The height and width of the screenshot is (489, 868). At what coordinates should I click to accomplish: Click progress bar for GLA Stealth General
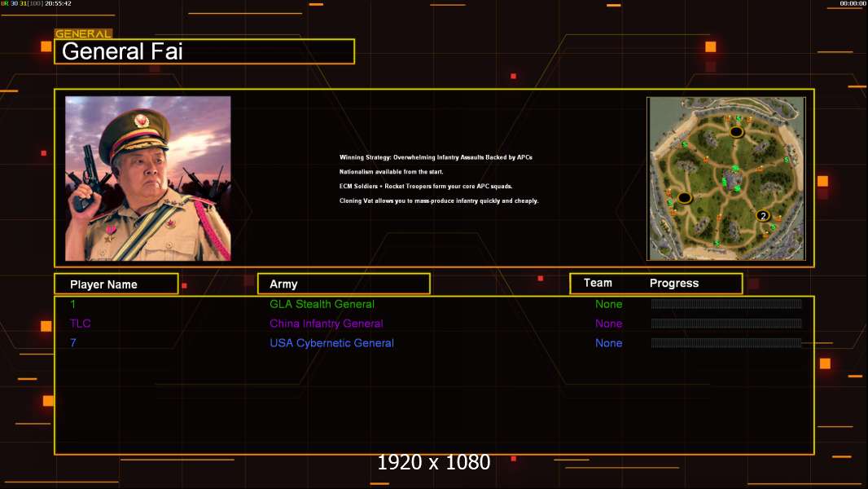(x=726, y=303)
